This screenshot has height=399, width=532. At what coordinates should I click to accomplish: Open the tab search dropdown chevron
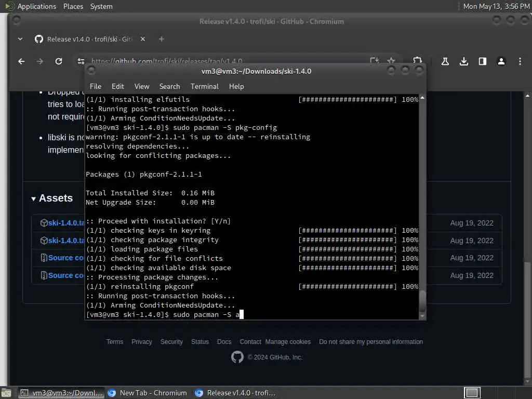[x=20, y=39]
